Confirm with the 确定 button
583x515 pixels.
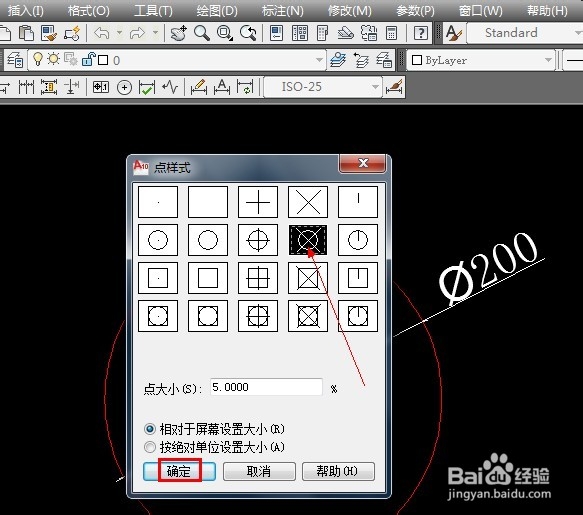tap(179, 471)
